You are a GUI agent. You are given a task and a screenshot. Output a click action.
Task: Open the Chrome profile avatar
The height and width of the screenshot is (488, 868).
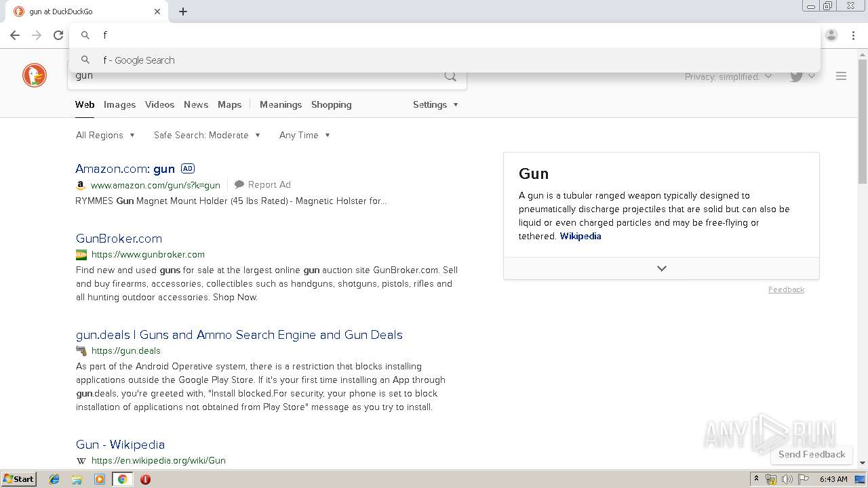click(x=831, y=35)
